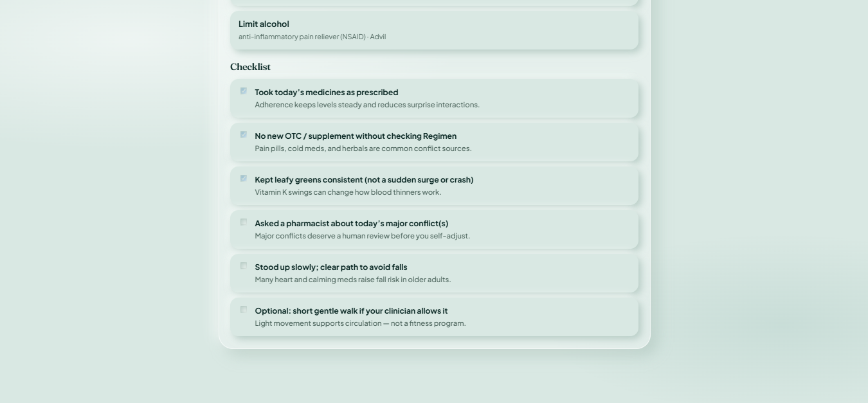Screen dimensions: 868x403
Task: Open the 'Limit alcohol' card title
Action: 264,24
